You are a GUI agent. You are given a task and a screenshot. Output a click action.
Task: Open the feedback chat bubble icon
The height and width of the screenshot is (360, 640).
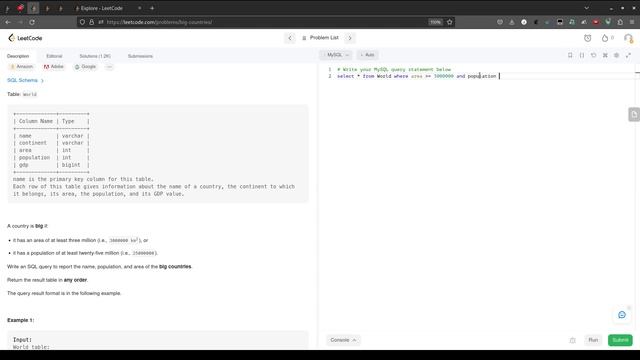(x=622, y=315)
